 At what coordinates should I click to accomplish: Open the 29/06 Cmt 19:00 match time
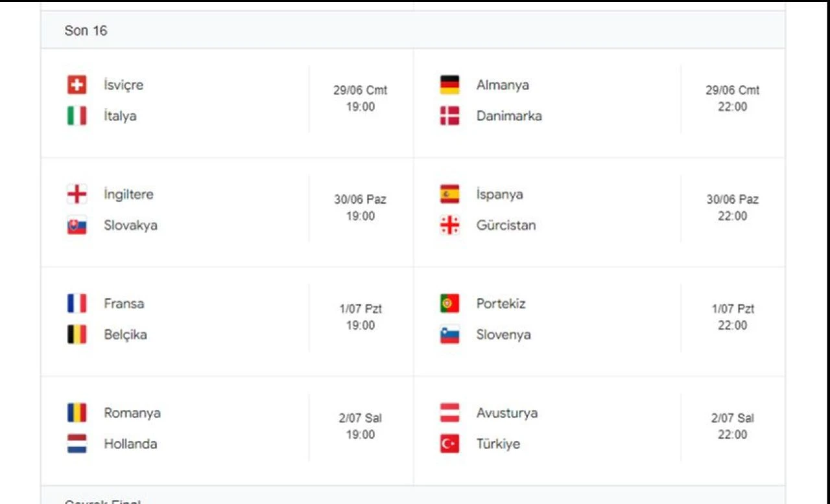[x=360, y=98]
